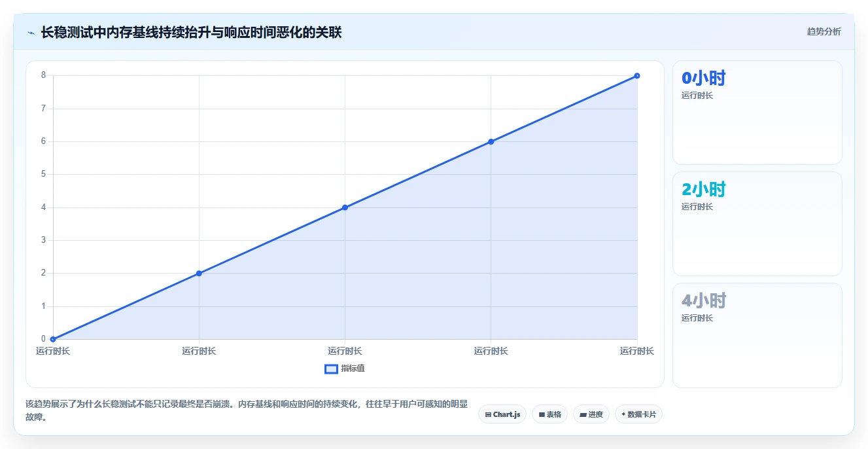Click the Chart.js tag text
Image resolution: width=868 pixels, height=449 pixels.
pyautogui.click(x=506, y=414)
